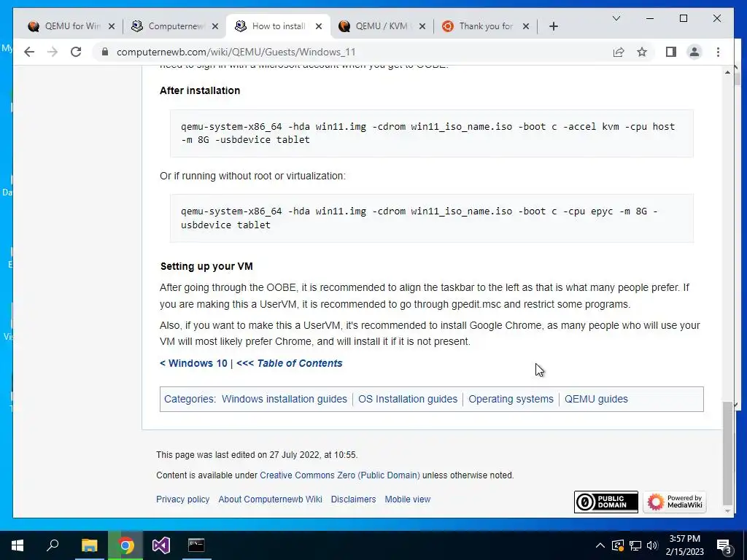Close the Computernewb tab
Screen dimensions: 747x560
pyautogui.click(x=215, y=26)
